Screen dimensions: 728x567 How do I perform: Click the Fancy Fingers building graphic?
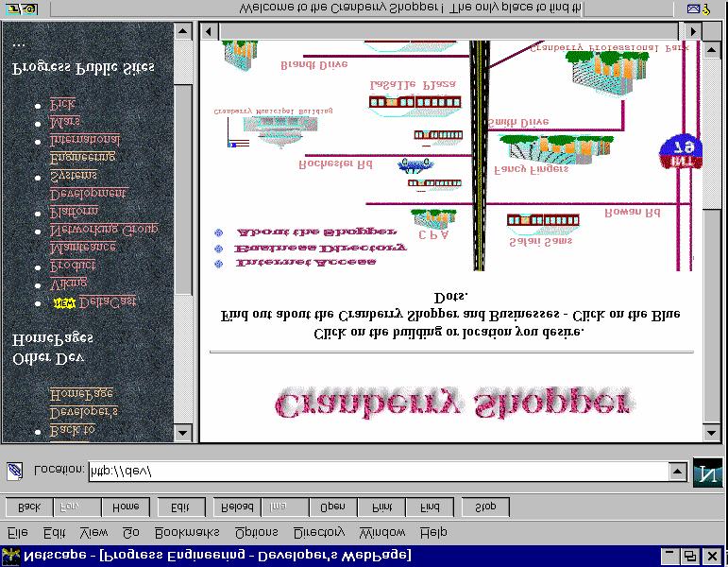click(x=556, y=149)
